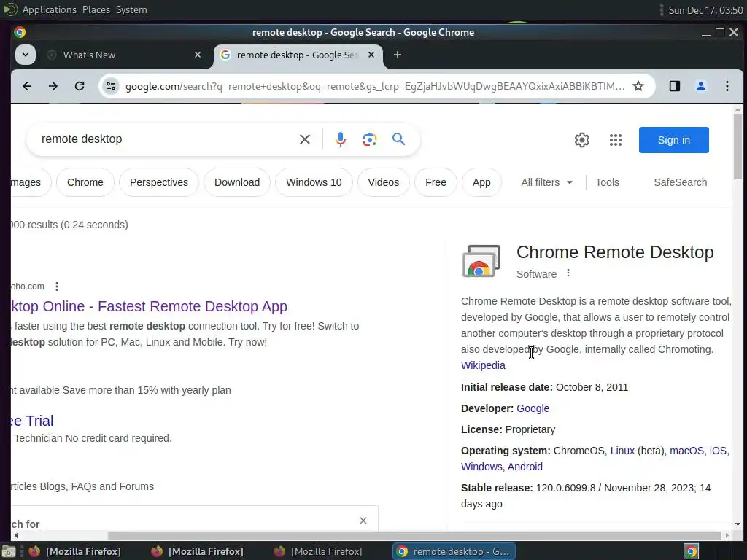The height and width of the screenshot is (560, 747).
Task: Click the Chrome tray icon in bottom panel
Action: [692, 551]
